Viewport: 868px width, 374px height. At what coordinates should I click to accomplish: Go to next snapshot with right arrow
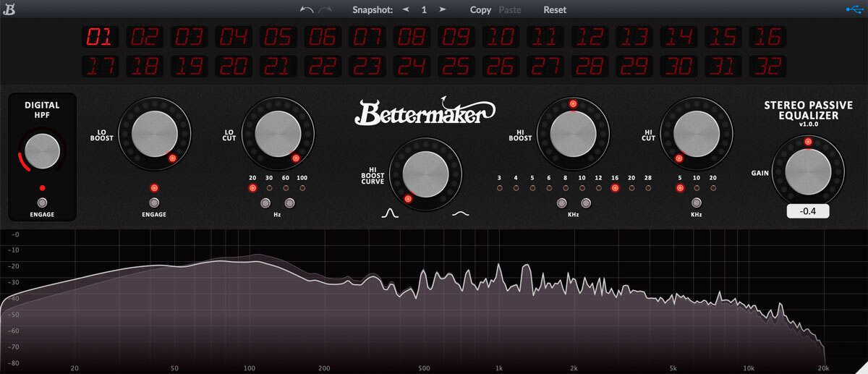[442, 9]
